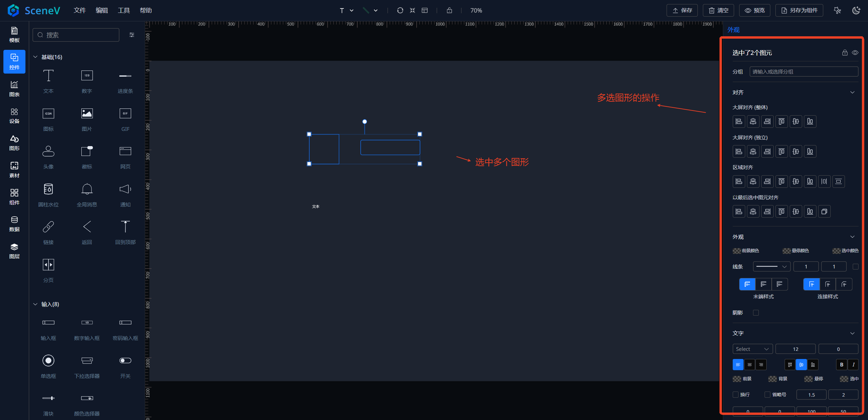Click the 保存 save button

pyautogui.click(x=682, y=11)
